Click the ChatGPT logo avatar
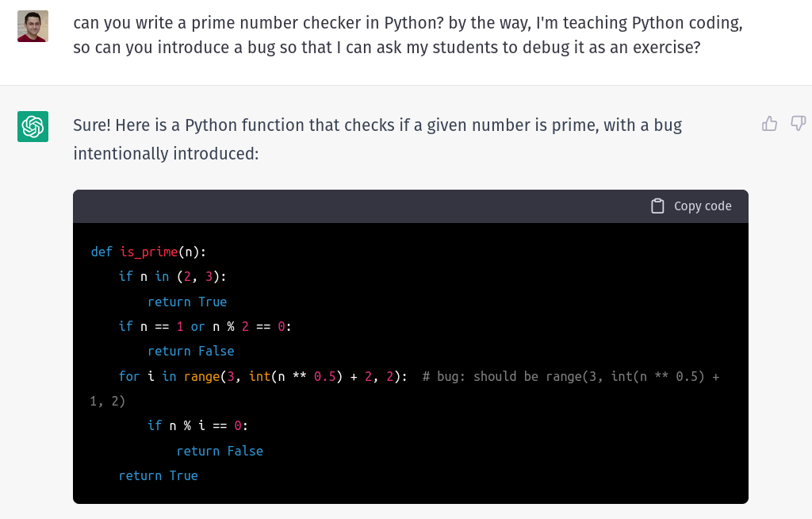812x519 pixels. (x=33, y=126)
